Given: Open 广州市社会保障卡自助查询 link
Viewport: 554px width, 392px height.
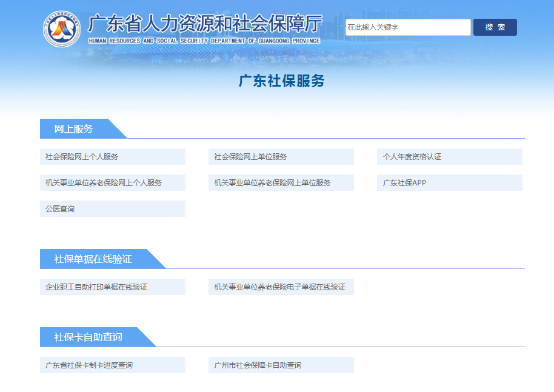Looking at the screenshot, I should (x=281, y=365).
